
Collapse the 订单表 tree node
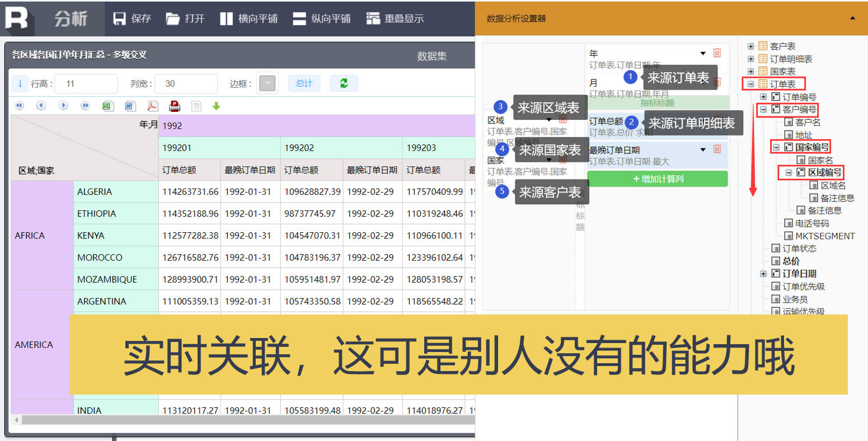751,84
